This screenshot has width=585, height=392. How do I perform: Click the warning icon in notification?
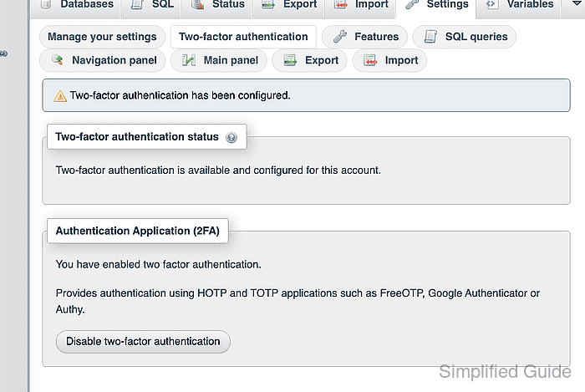[60, 96]
